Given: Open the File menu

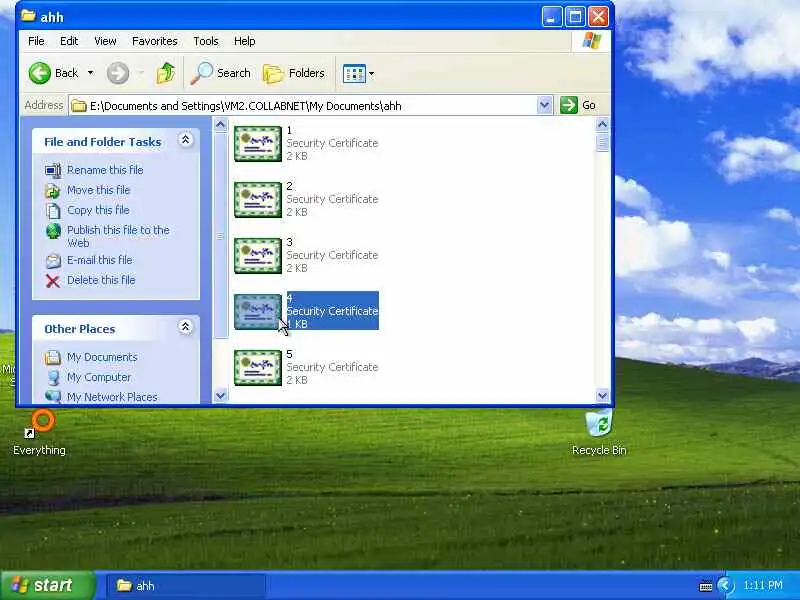Looking at the screenshot, I should point(36,41).
